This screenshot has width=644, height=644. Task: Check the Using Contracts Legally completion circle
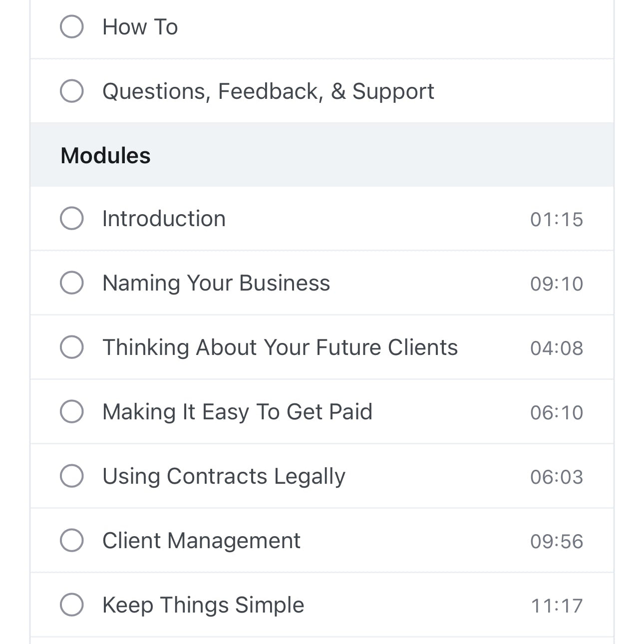click(x=71, y=476)
